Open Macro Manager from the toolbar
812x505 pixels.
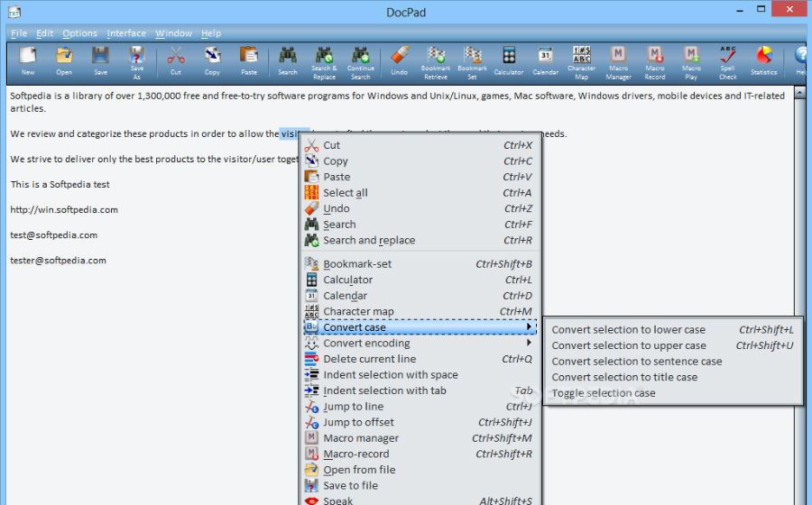[x=618, y=62]
